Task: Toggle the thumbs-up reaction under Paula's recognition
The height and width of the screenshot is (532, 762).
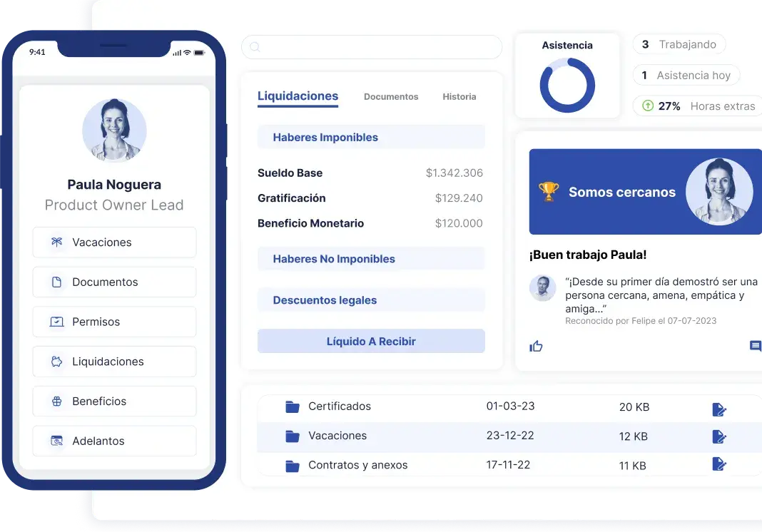Action: pos(537,346)
